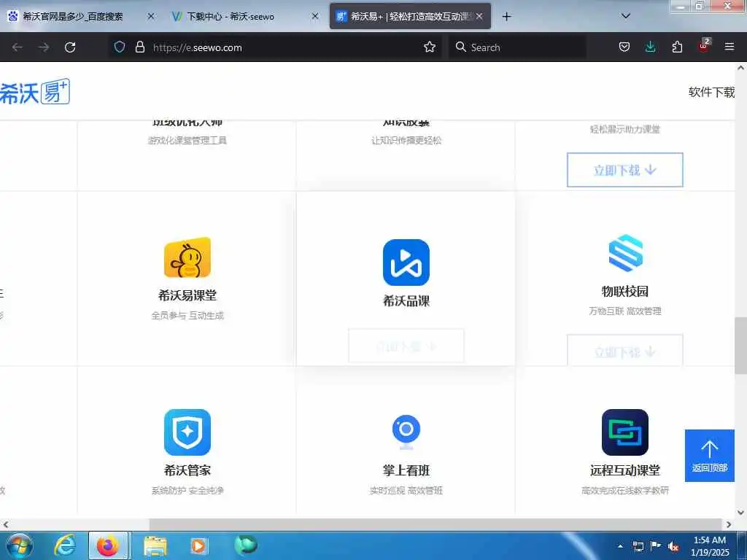Click scroll-left arrow on horizontal scrollbar

(x=5, y=524)
